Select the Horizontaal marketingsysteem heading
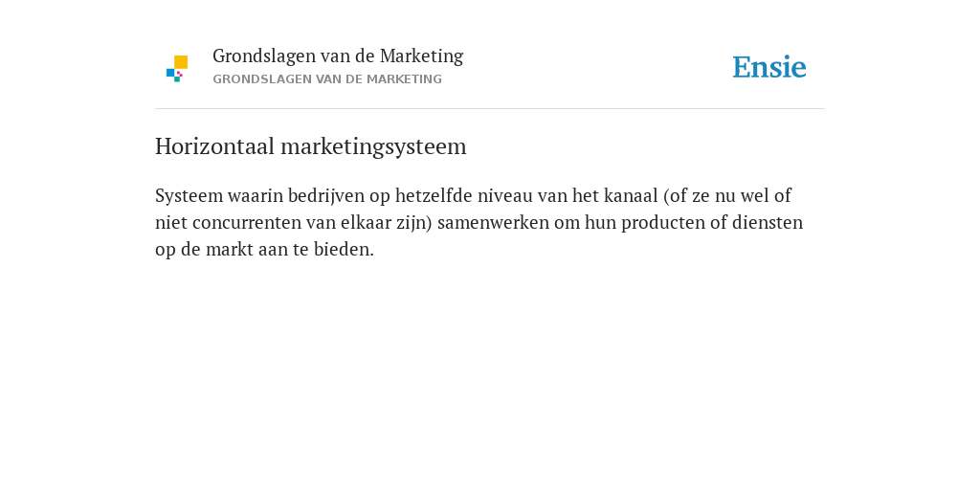Screen dimensions: 980x490 (311, 146)
